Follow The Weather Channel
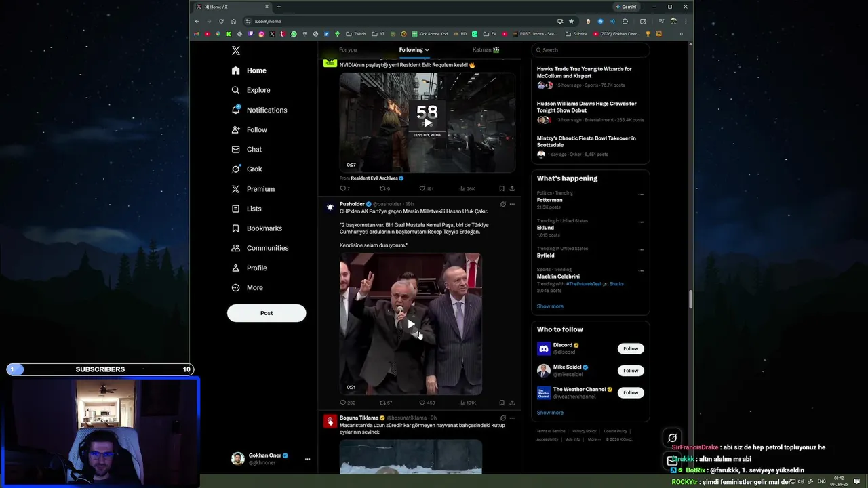This screenshot has width=868, height=488. (x=631, y=392)
